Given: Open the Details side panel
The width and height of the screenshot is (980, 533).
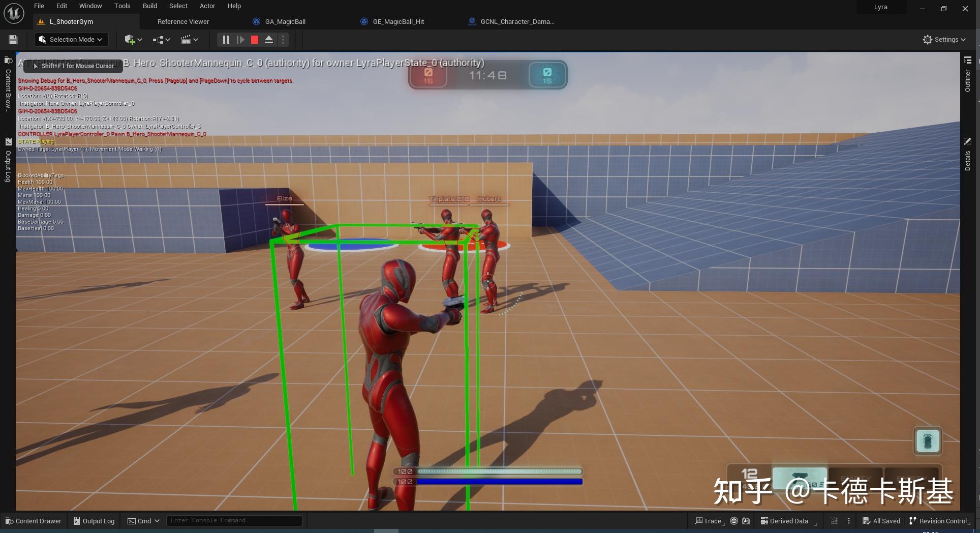Looking at the screenshot, I should (x=967, y=154).
